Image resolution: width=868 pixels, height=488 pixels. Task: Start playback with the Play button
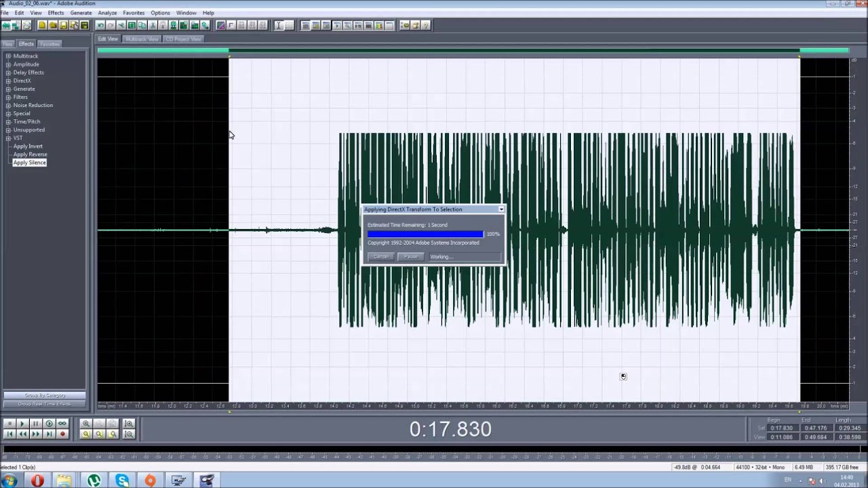[x=22, y=424]
